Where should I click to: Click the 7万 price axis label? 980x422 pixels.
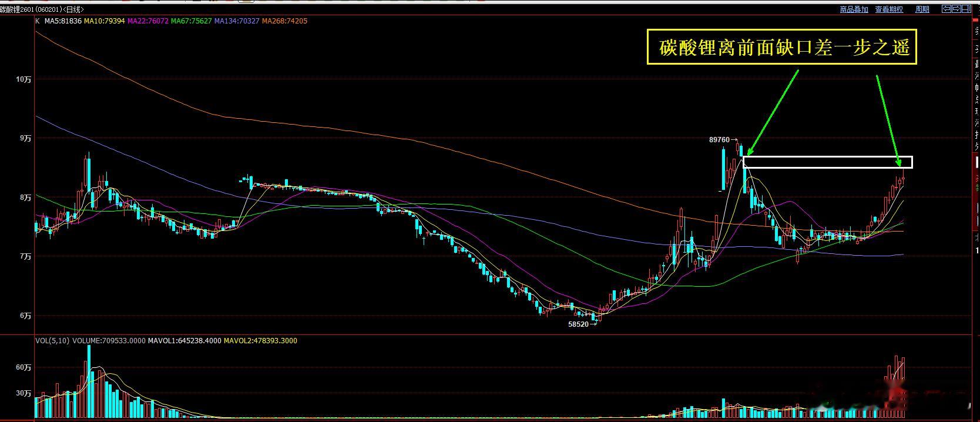point(25,257)
